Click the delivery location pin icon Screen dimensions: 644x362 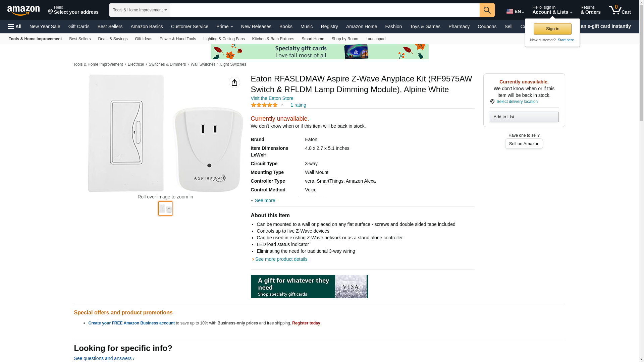click(x=492, y=102)
